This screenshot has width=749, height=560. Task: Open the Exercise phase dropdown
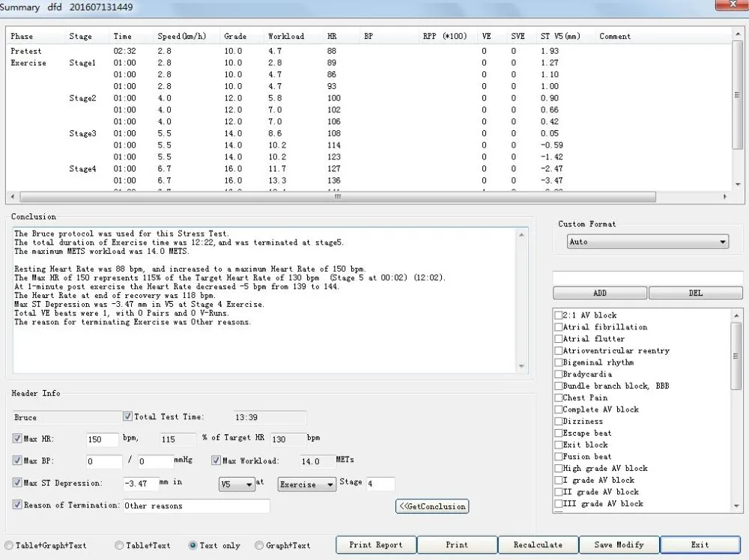[307, 484]
